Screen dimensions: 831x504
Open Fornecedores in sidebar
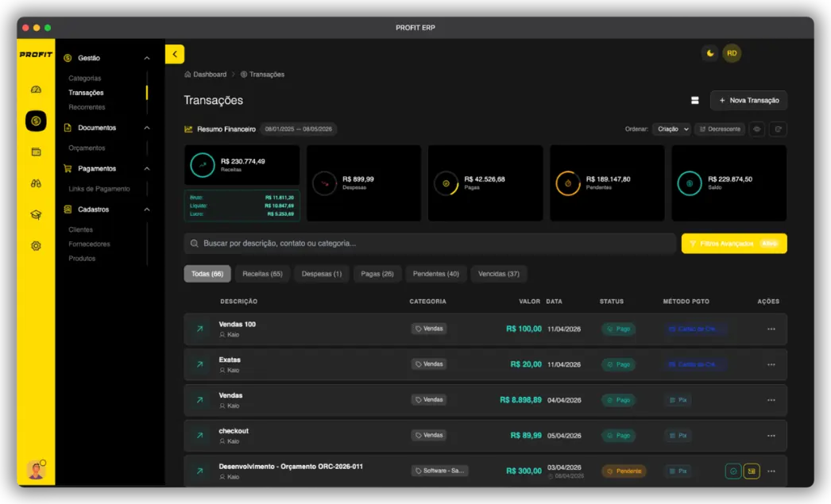[89, 244]
